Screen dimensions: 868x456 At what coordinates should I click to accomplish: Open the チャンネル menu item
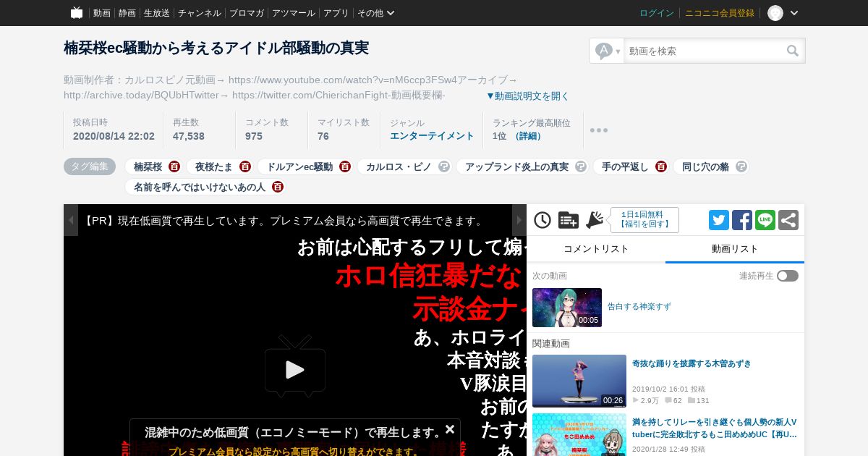click(200, 13)
